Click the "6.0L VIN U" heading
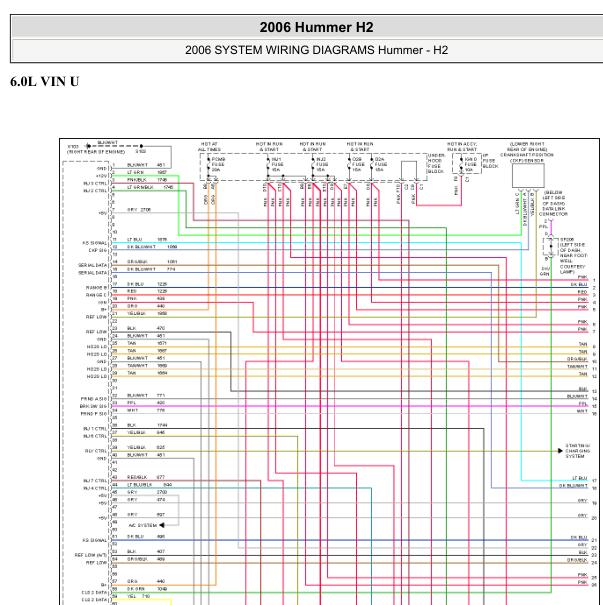Image resolution: width=603 pixels, height=605 pixels. (44, 81)
